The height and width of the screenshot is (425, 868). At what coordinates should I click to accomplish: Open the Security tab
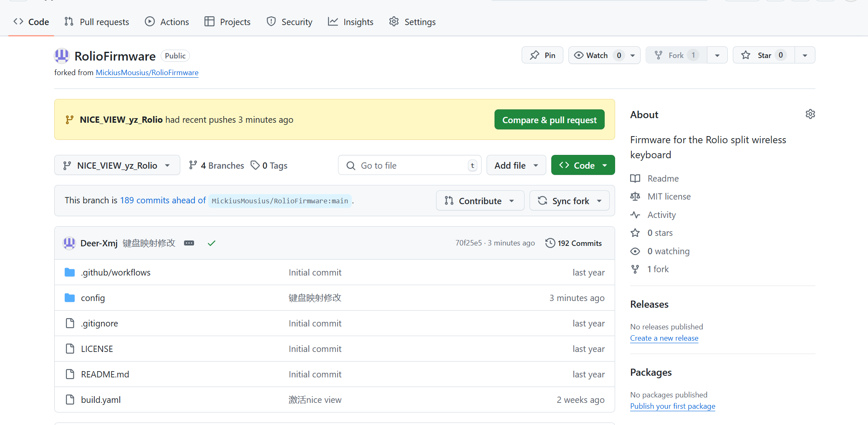click(289, 22)
